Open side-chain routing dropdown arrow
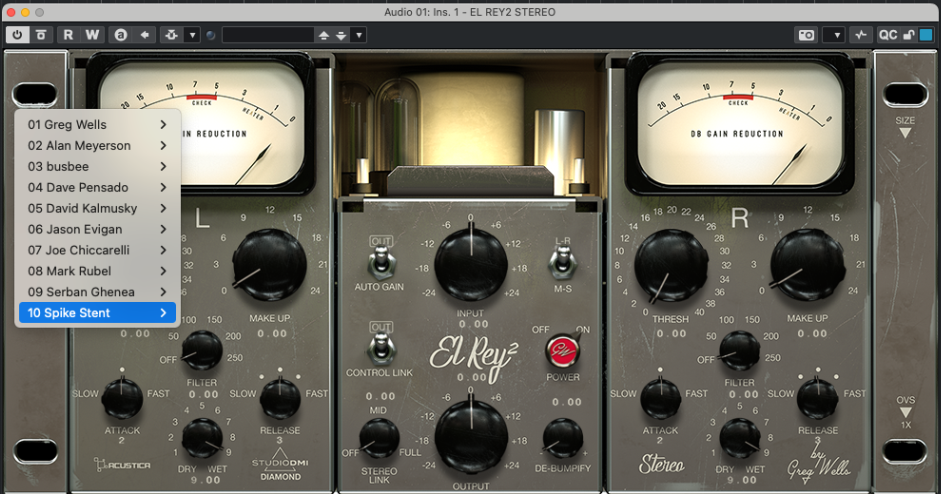941x494 pixels. coord(192,35)
